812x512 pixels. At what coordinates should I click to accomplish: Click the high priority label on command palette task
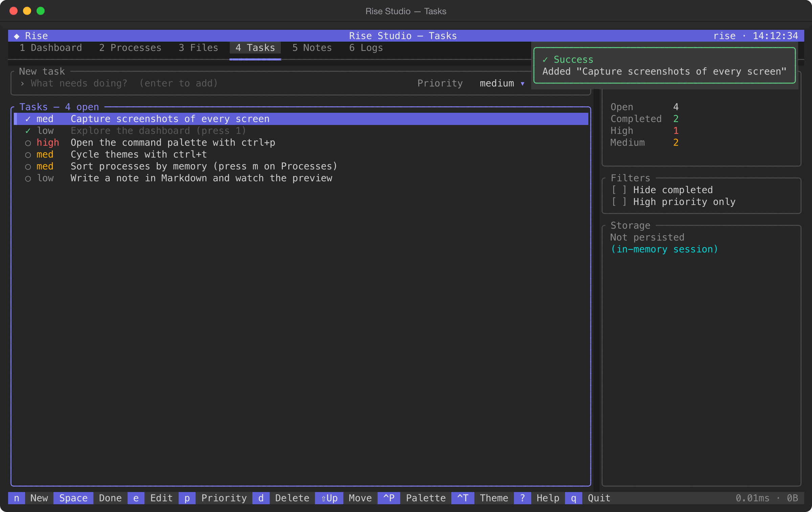click(x=48, y=143)
